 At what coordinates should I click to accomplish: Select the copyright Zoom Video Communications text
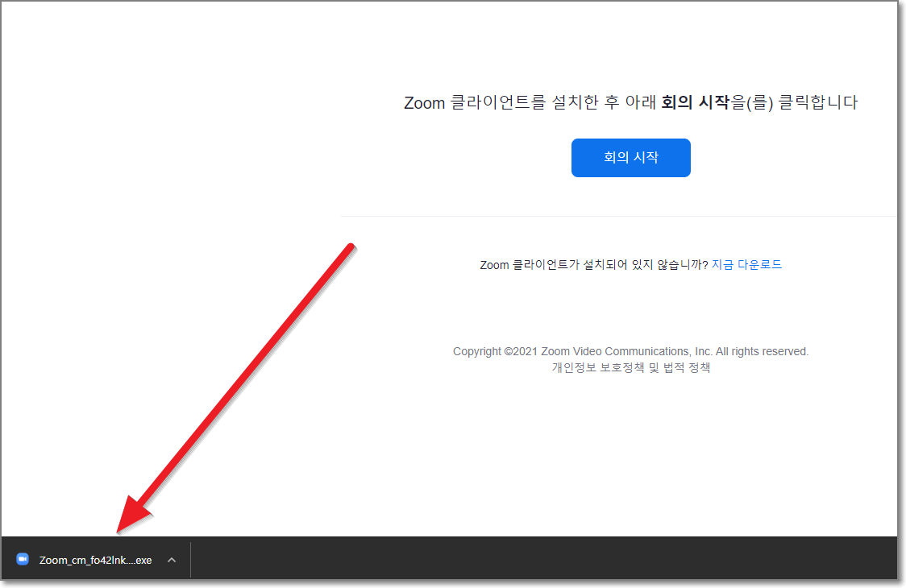click(630, 351)
